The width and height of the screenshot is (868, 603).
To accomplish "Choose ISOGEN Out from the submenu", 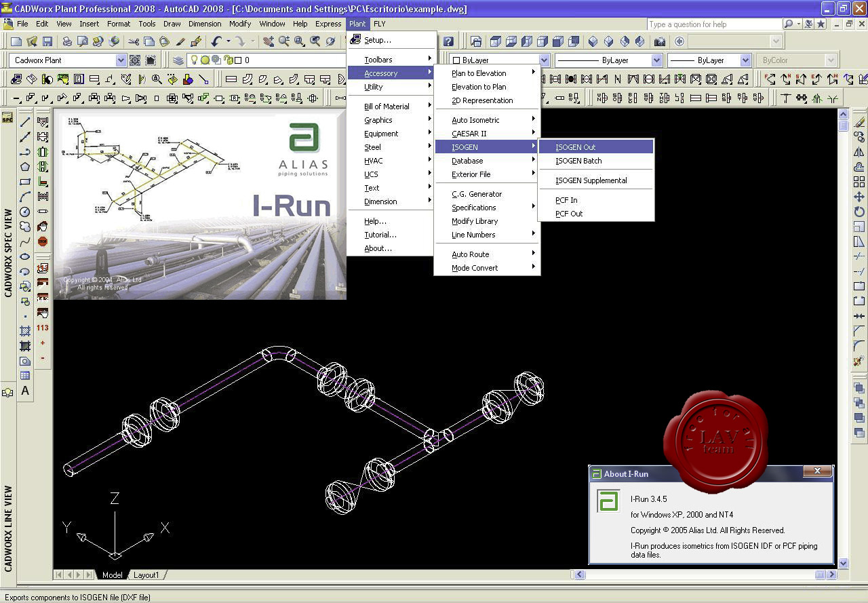I will pos(596,147).
